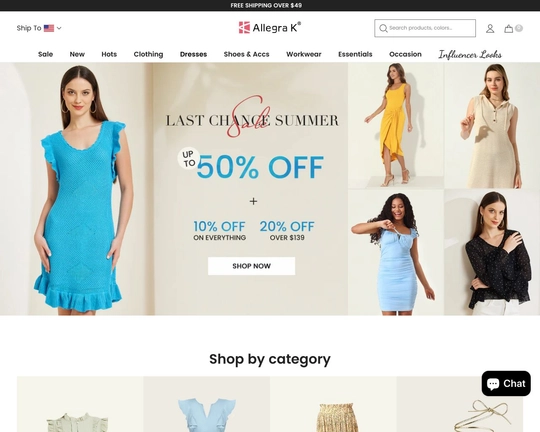540x432 pixels.
Task: Open the Dresses menu
Action: click(193, 54)
